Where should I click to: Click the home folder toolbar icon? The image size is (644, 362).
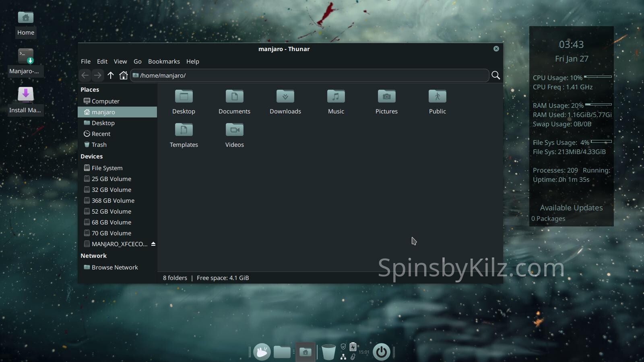point(124,75)
